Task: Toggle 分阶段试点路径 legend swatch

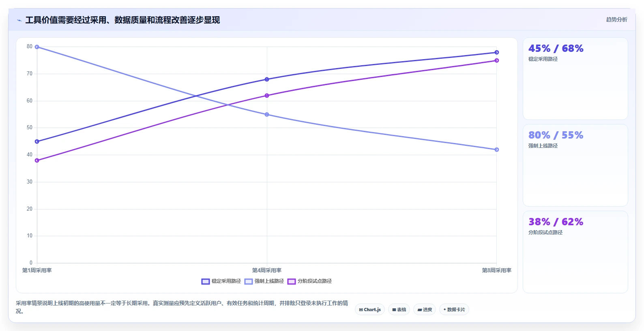Action: 292,281
